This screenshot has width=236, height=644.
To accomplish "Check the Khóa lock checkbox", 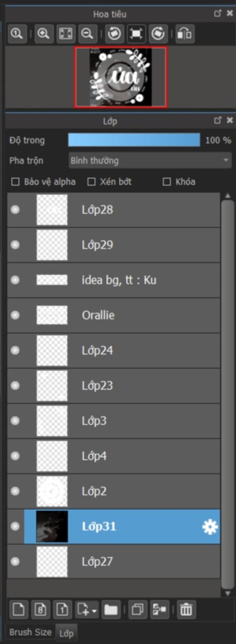I will point(167,182).
